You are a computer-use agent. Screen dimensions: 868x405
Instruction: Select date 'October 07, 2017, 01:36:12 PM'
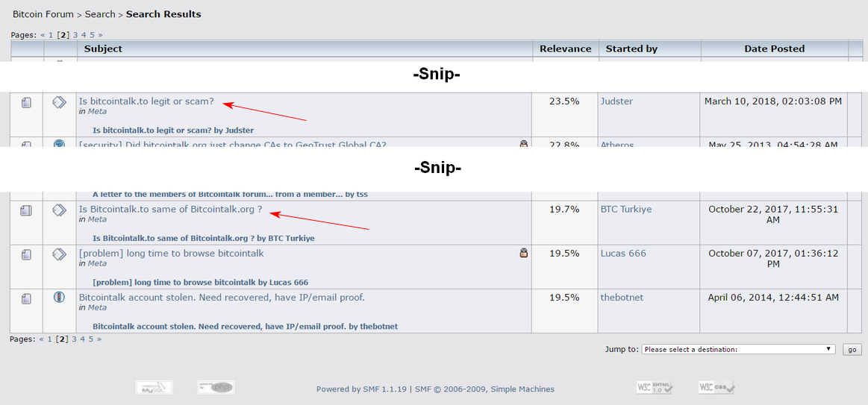pos(773,259)
